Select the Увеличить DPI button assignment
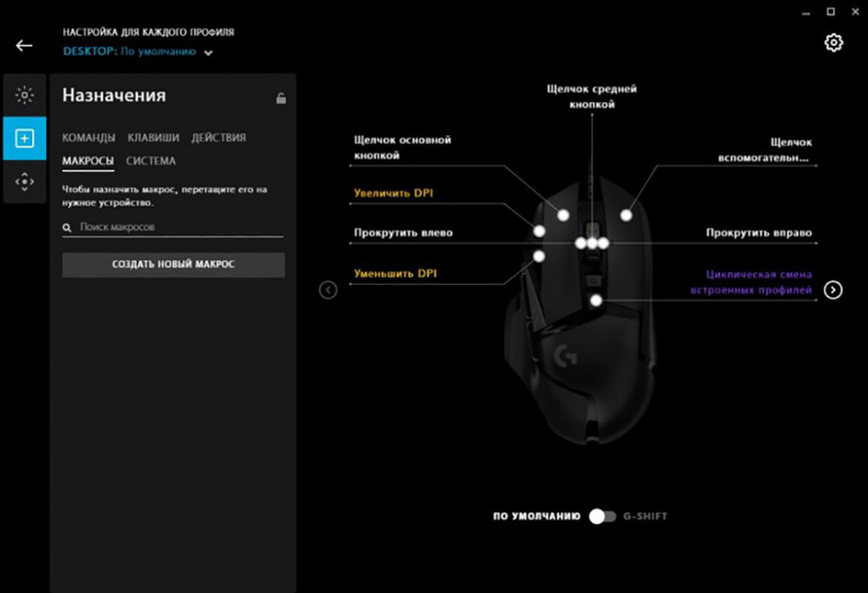 (x=392, y=194)
